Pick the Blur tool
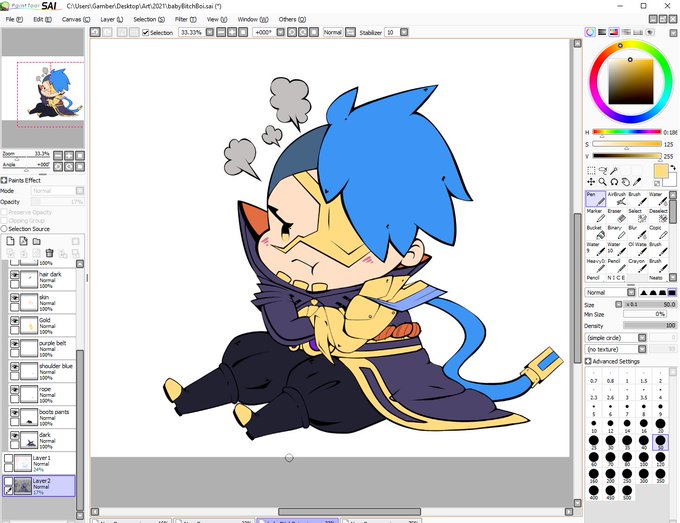 point(638,232)
